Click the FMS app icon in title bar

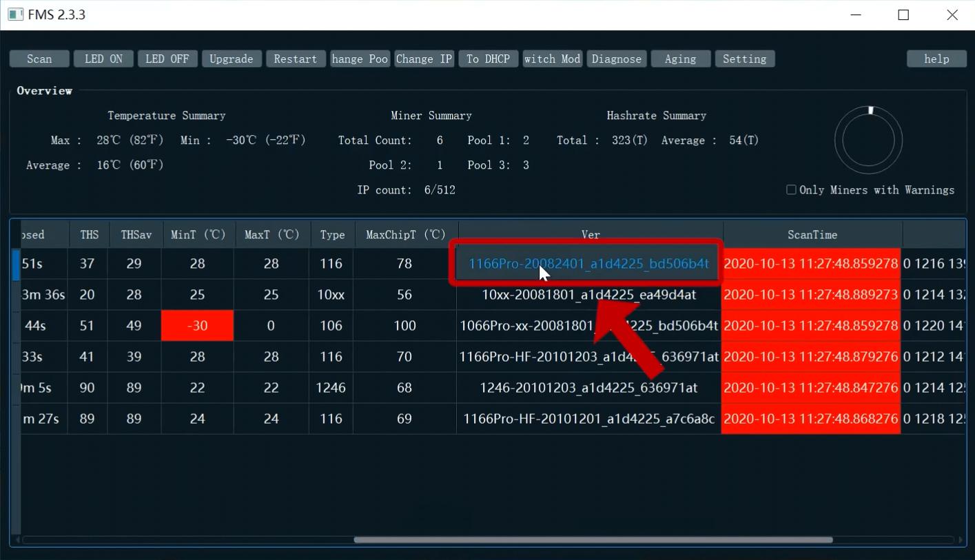15,14
